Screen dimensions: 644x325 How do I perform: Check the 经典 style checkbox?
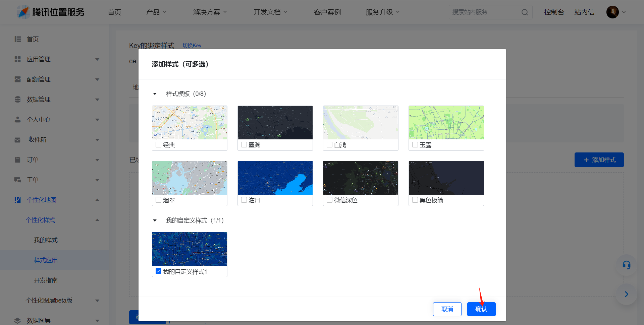[x=159, y=145]
